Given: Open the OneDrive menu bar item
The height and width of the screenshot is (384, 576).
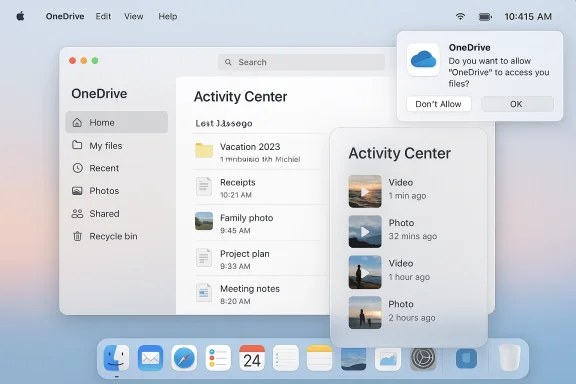Looking at the screenshot, I should pyautogui.click(x=65, y=16).
